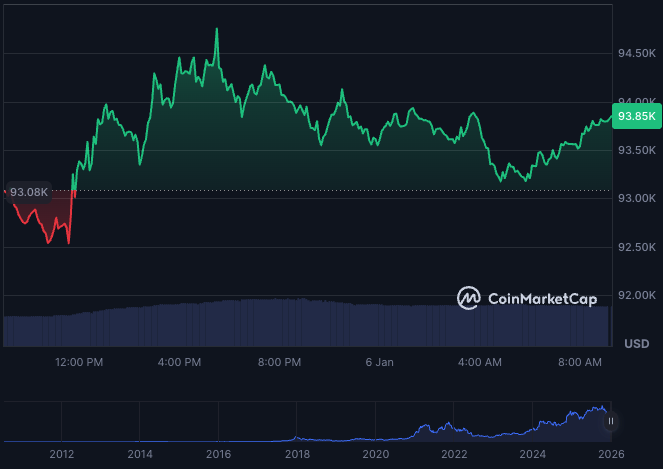Click the green 93.85K current price tag
This screenshot has height=469, width=663.
637,116
